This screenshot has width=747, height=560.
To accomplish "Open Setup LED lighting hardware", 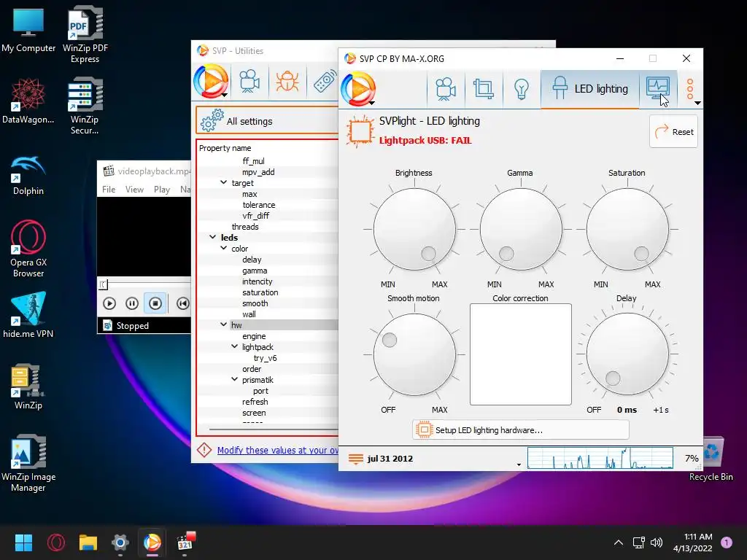I will pos(520,430).
